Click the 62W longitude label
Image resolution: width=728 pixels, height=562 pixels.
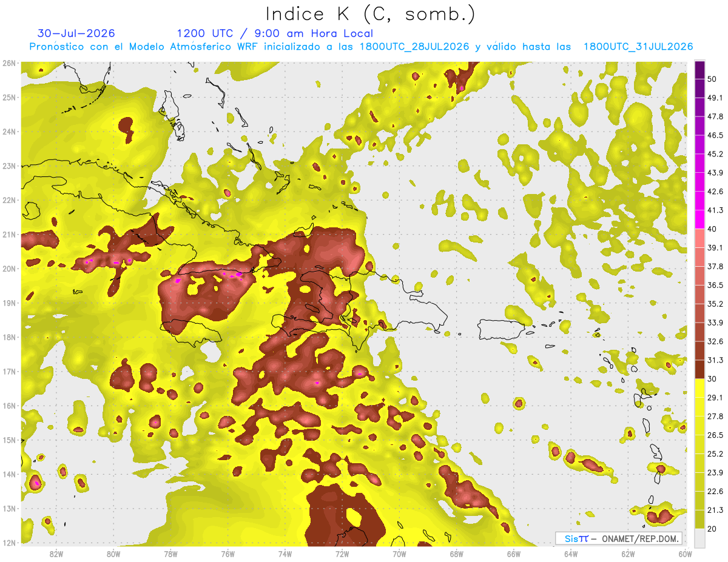(627, 554)
